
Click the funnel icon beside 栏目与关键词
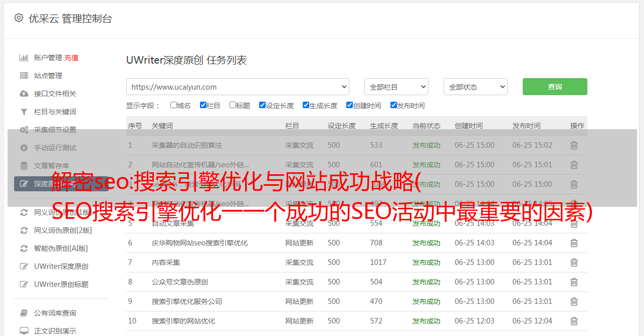click(24, 112)
